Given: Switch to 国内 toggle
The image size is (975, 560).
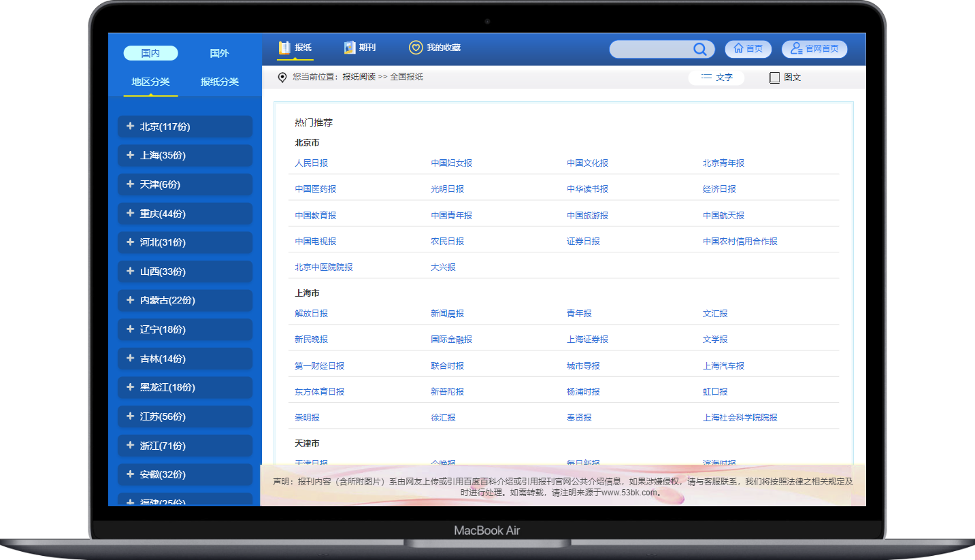Looking at the screenshot, I should tap(150, 53).
